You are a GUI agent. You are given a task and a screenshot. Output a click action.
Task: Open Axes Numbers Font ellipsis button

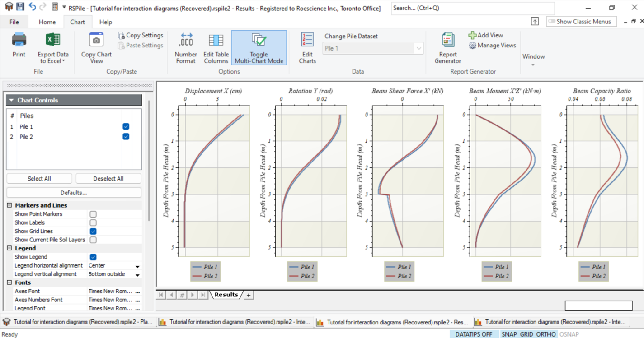tap(137, 300)
